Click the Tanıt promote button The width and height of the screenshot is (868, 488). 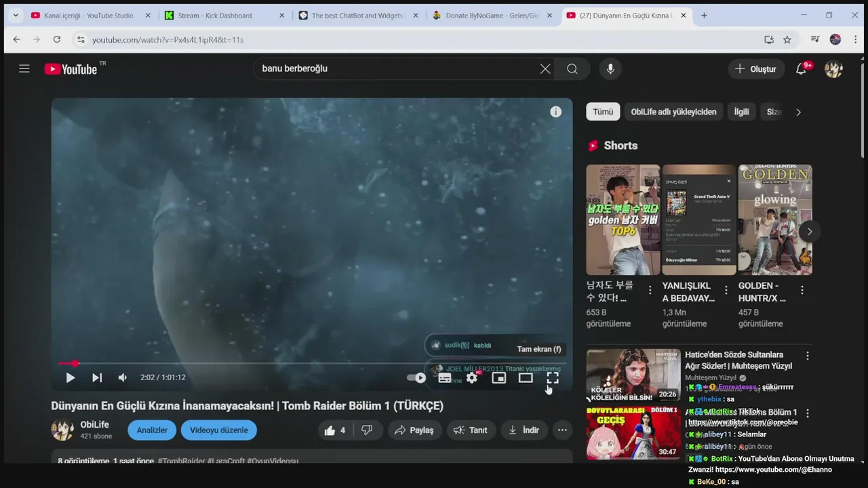(471, 430)
